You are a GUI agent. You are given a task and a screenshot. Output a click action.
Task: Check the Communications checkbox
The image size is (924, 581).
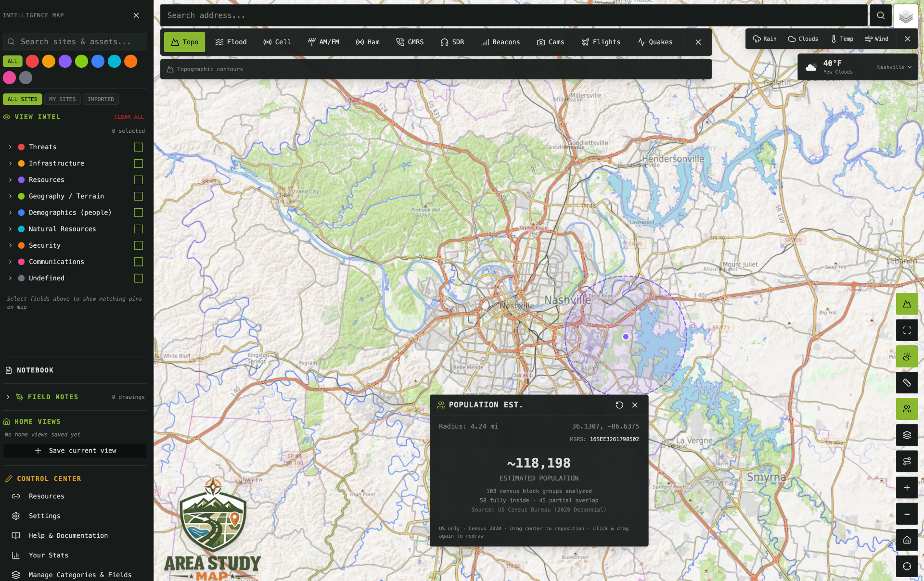[138, 262]
